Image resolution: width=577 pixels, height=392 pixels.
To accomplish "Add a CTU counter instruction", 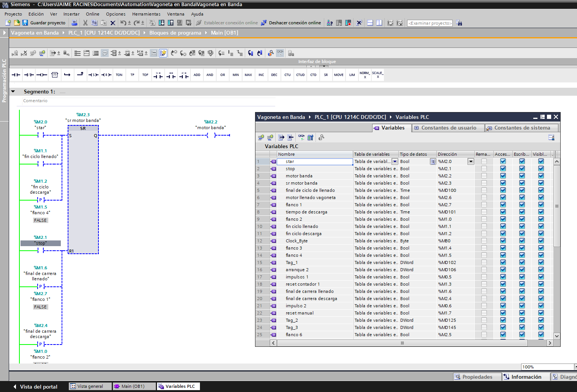I will [287, 75].
